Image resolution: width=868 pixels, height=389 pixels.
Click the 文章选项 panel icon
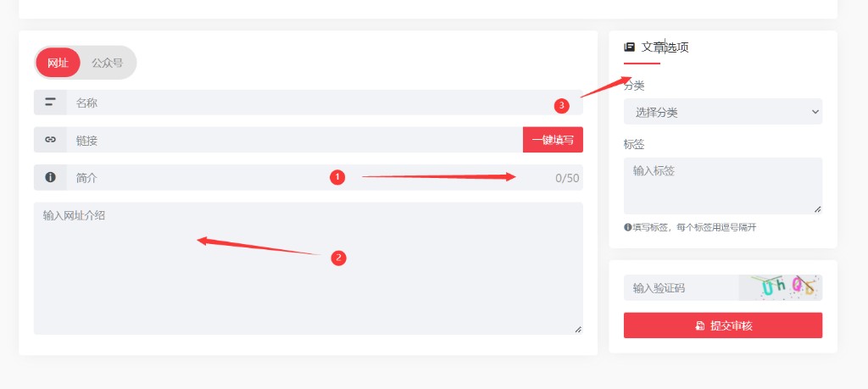click(x=630, y=47)
